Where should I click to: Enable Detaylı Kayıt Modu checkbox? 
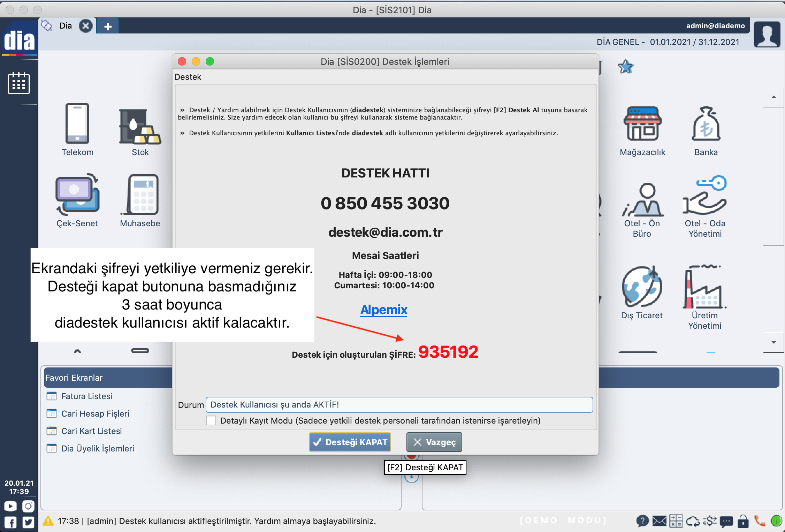coord(211,420)
